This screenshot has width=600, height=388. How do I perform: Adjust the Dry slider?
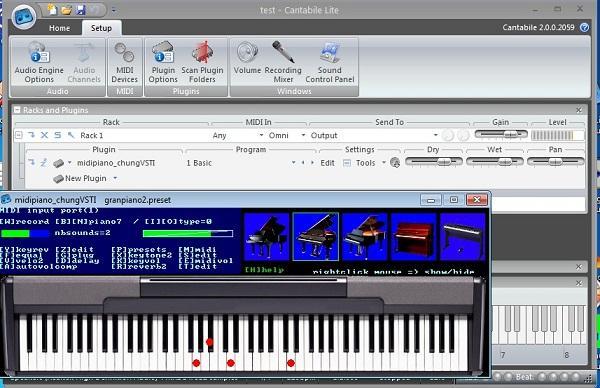pyautogui.click(x=434, y=162)
